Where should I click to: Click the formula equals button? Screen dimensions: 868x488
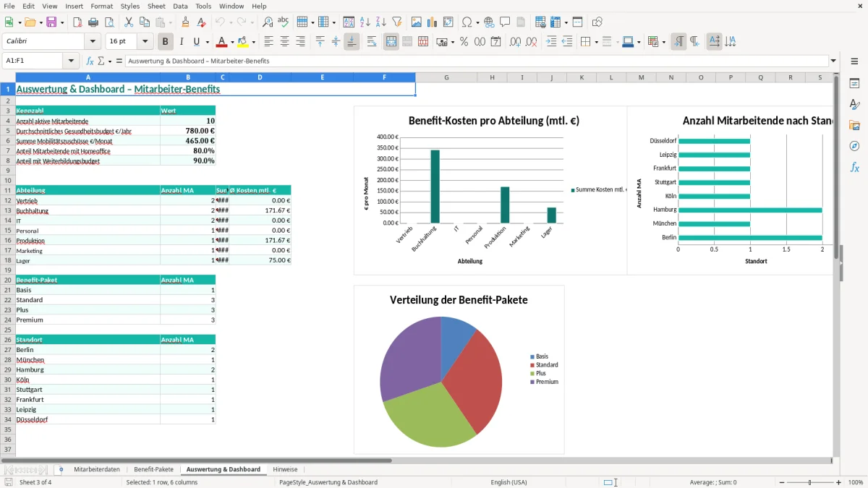pyautogui.click(x=119, y=61)
